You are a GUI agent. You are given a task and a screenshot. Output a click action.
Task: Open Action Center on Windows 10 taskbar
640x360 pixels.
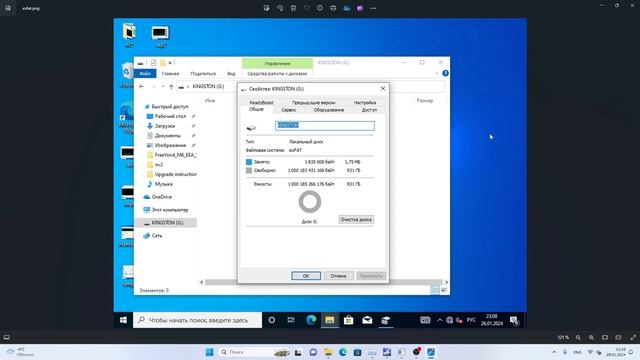[x=514, y=320]
